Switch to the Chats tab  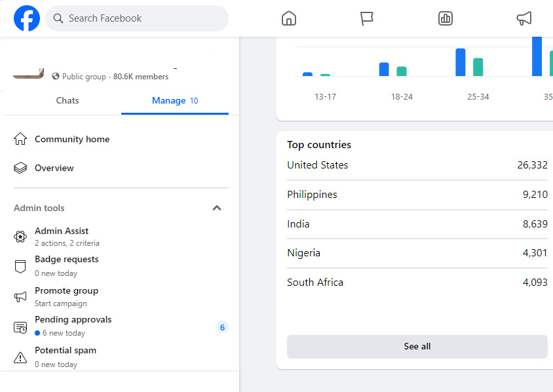pos(67,100)
